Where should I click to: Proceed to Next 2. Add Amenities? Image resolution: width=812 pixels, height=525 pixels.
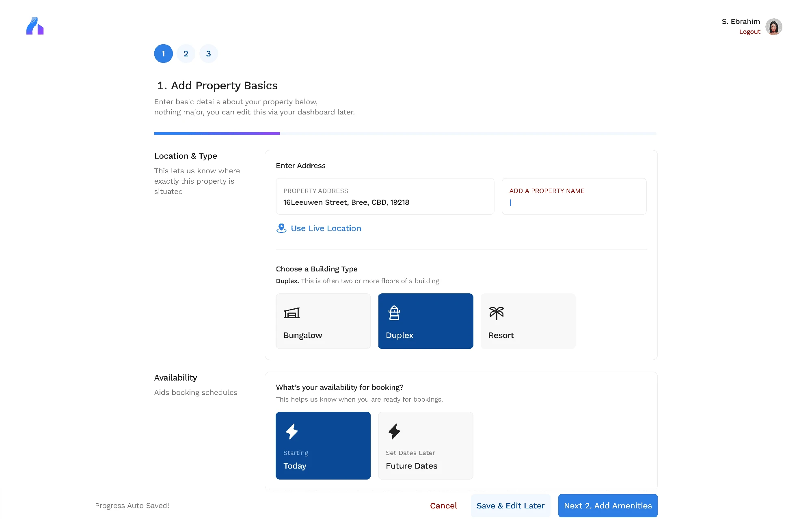608,506
